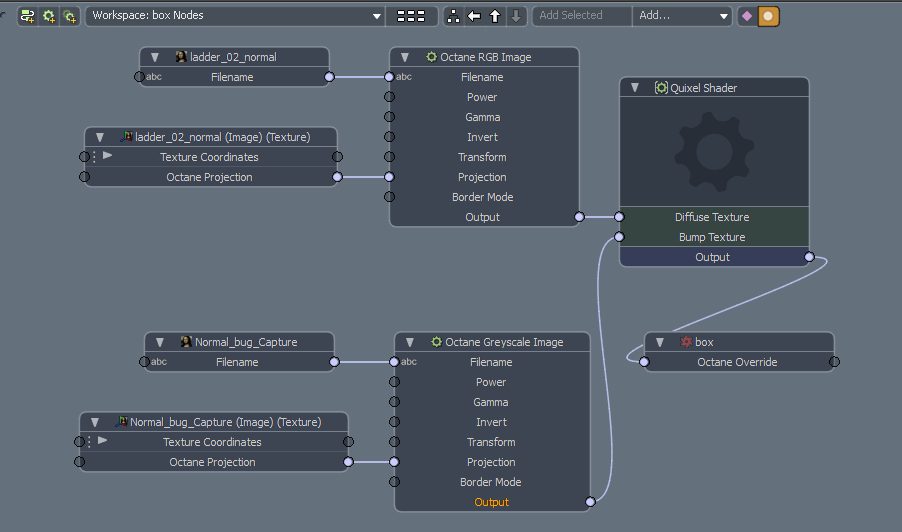Click Normal_bug_Capture Filename output port
902x532 pixels.
tap(334, 362)
